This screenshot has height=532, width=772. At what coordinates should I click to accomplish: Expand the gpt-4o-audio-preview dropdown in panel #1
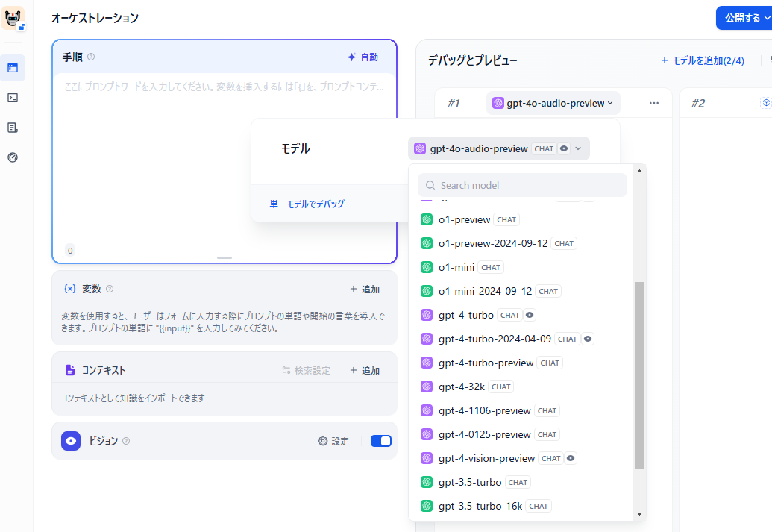(553, 103)
